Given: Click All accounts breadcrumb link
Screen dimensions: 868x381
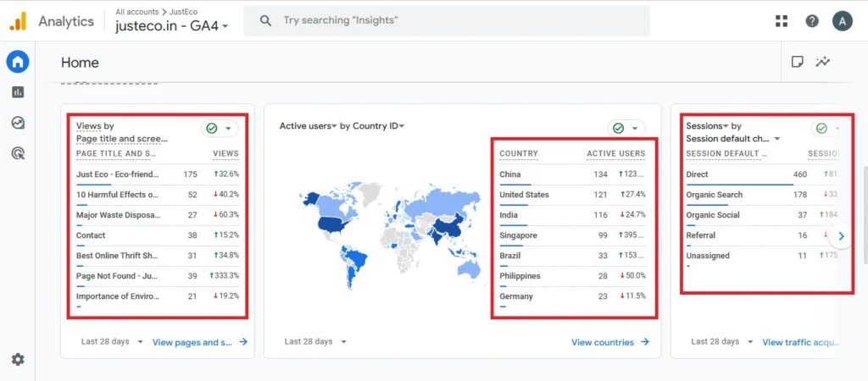Looking at the screenshot, I should (x=136, y=11).
